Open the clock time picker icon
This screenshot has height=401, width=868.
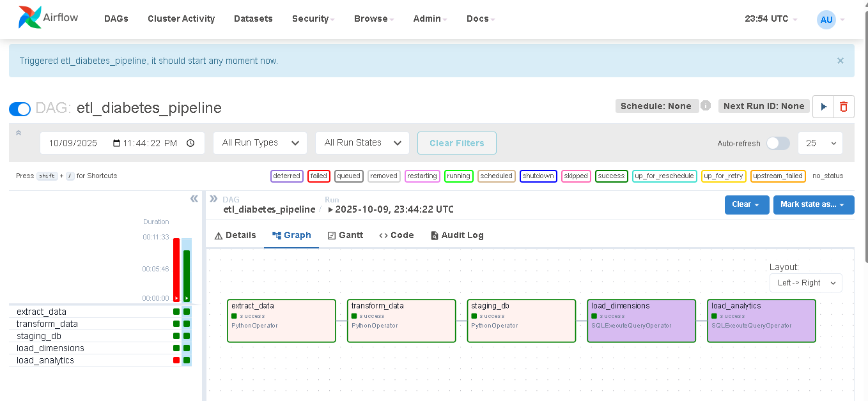pos(190,143)
